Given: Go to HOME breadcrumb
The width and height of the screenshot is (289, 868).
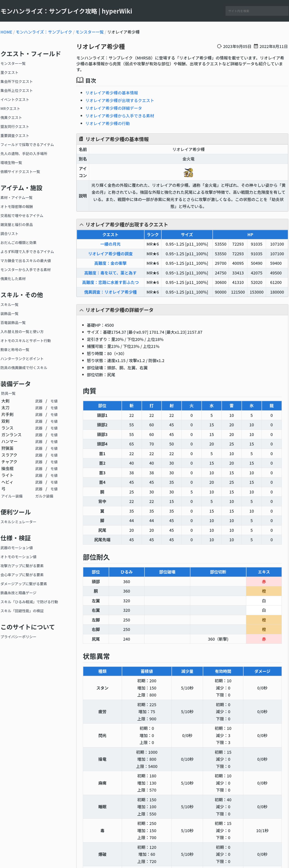Looking at the screenshot, I should pyautogui.click(x=6, y=32).
